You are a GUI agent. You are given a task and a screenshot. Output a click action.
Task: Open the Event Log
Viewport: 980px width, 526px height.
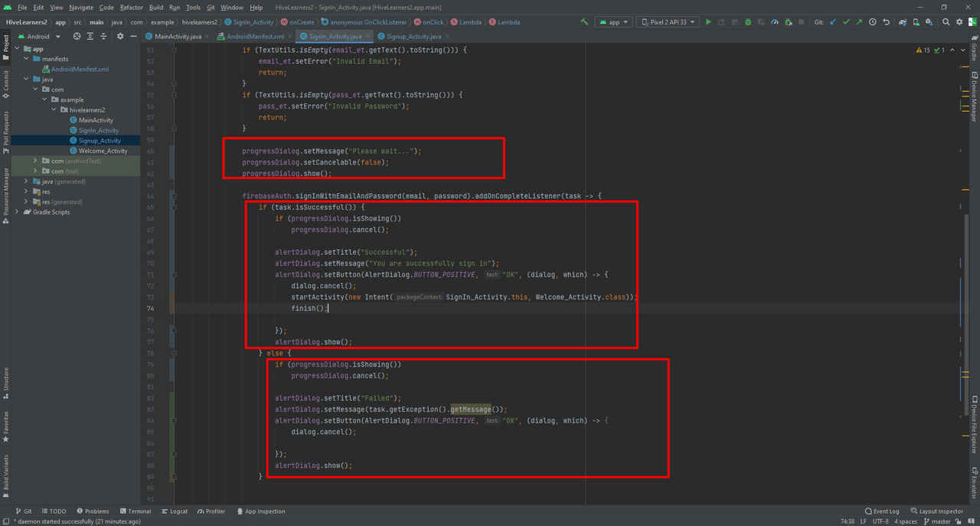[882, 511]
